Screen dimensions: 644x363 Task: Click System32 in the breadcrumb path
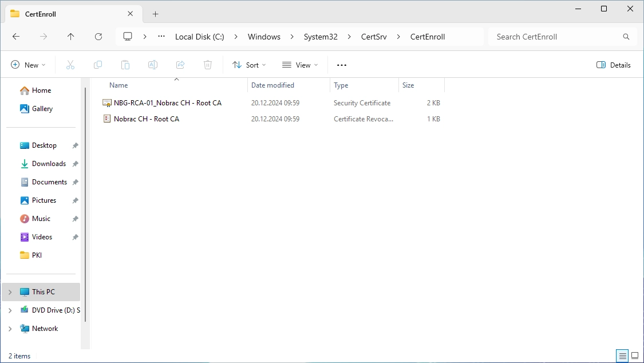[x=321, y=37]
